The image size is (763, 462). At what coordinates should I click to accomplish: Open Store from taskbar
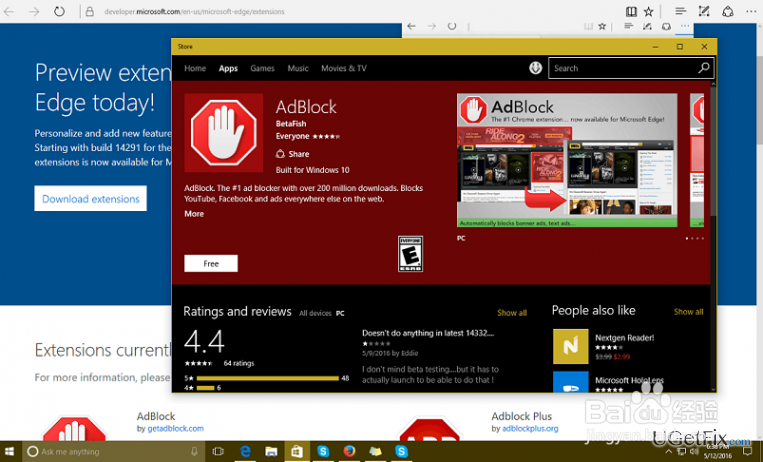[297, 451]
